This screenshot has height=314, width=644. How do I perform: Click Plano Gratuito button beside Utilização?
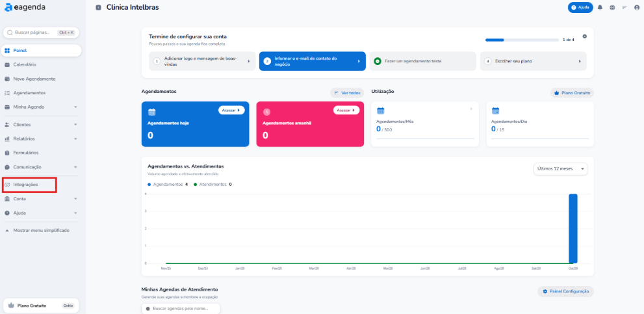point(572,93)
